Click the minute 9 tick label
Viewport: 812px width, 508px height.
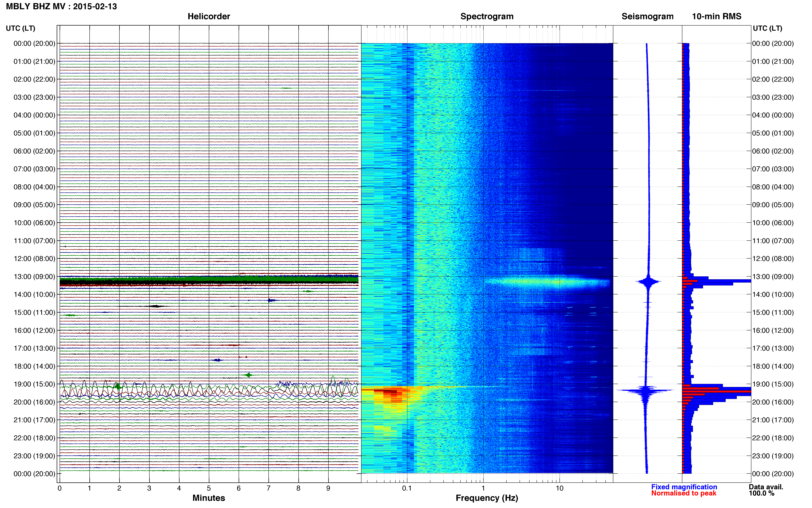328,488
